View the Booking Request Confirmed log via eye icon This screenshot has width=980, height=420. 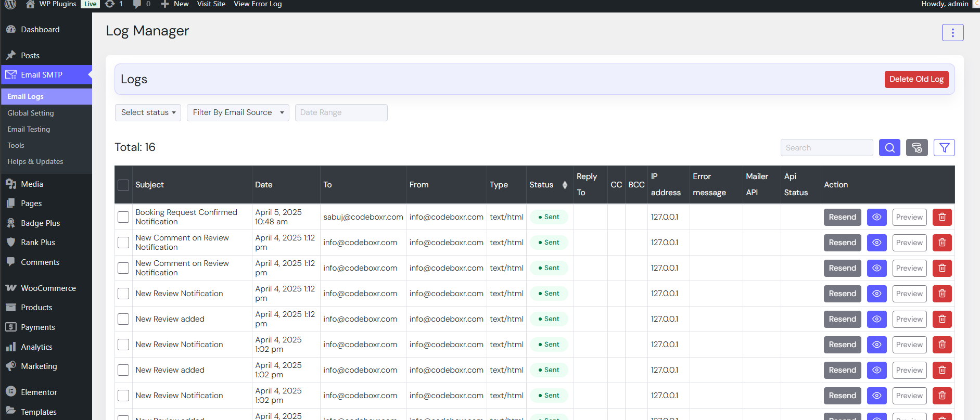click(876, 217)
